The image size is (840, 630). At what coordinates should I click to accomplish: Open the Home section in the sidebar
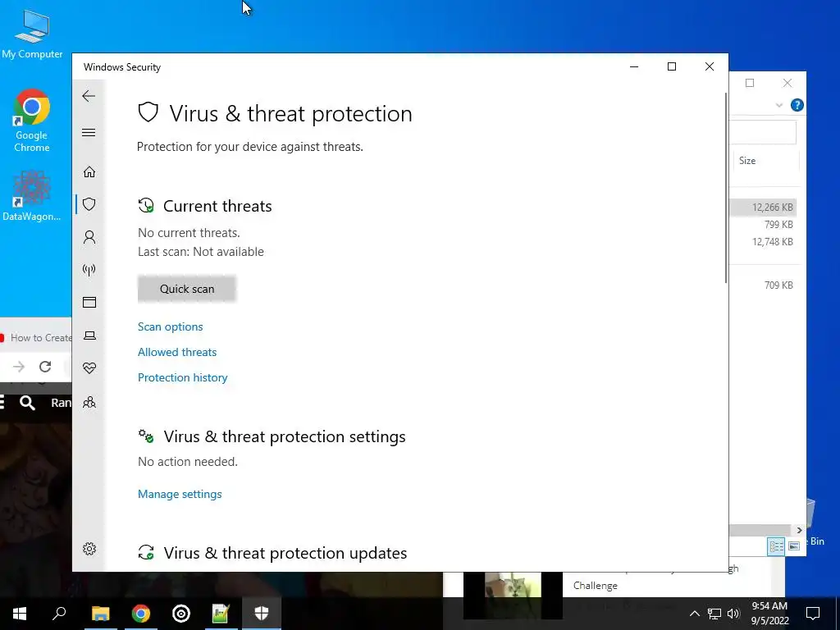tap(89, 172)
